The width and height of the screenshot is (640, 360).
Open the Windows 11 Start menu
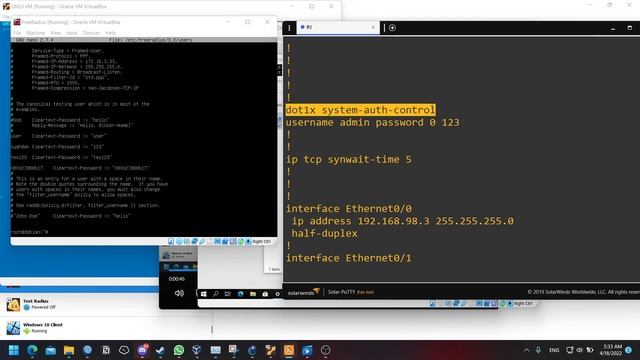14,350
